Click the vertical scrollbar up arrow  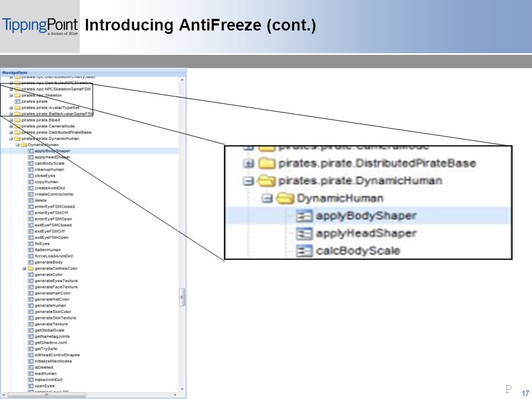182,80
